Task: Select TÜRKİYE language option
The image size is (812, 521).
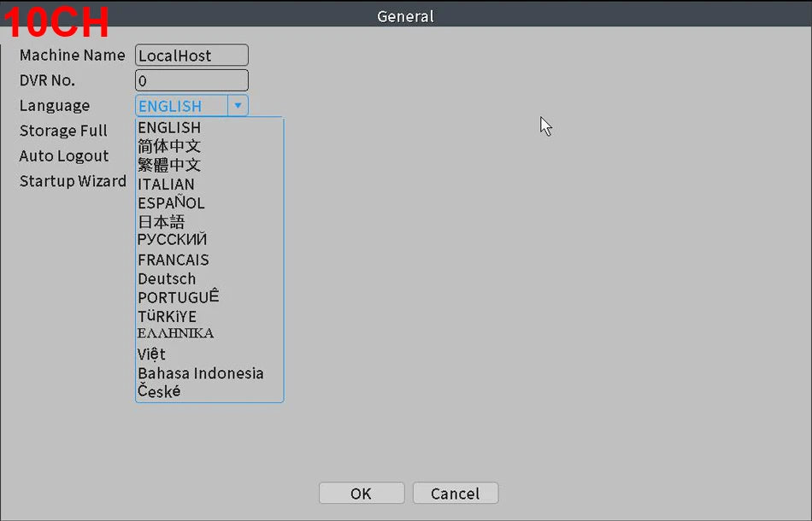Action: tap(167, 317)
